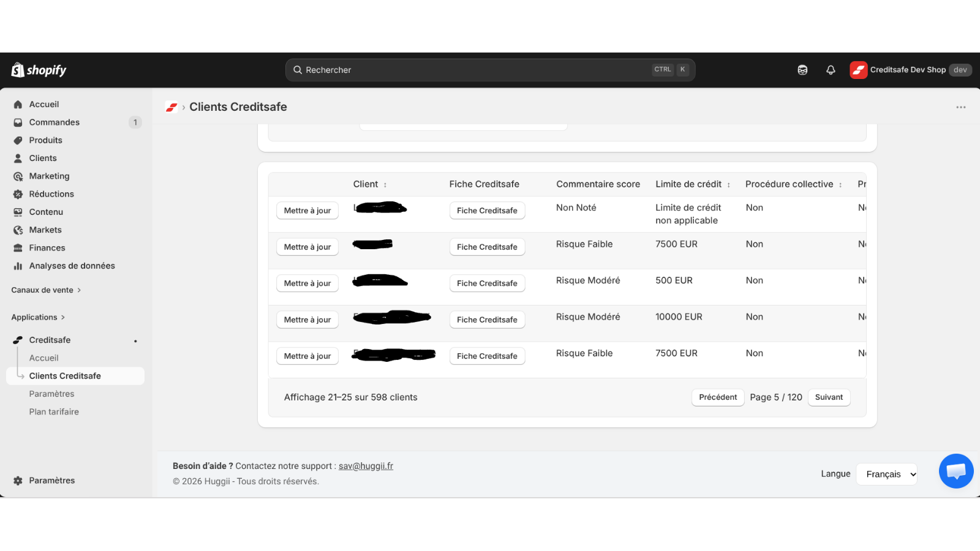Image resolution: width=980 pixels, height=551 pixels.
Task: Open the Sidekick assistant icon
Action: 802,70
